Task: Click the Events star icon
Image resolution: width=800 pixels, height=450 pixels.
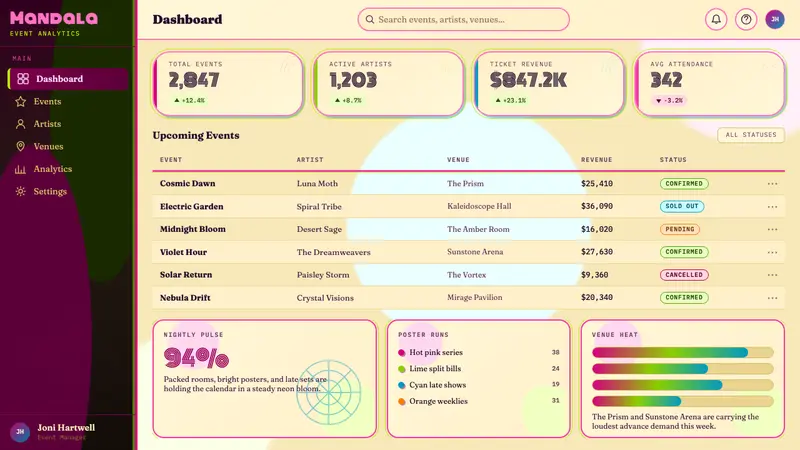Action: click(x=20, y=102)
